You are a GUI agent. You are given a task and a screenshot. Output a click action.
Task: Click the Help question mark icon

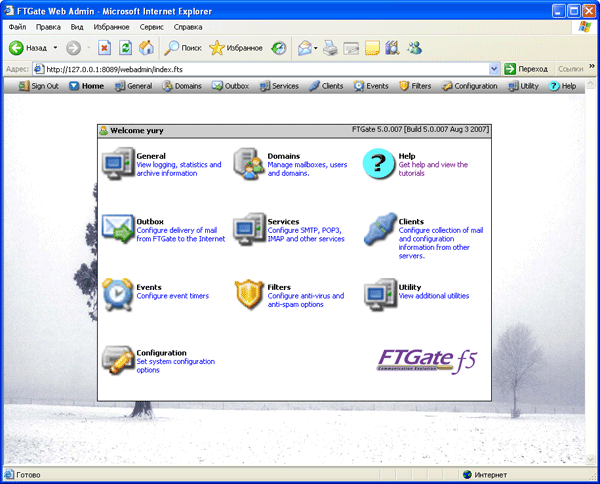[x=379, y=164]
